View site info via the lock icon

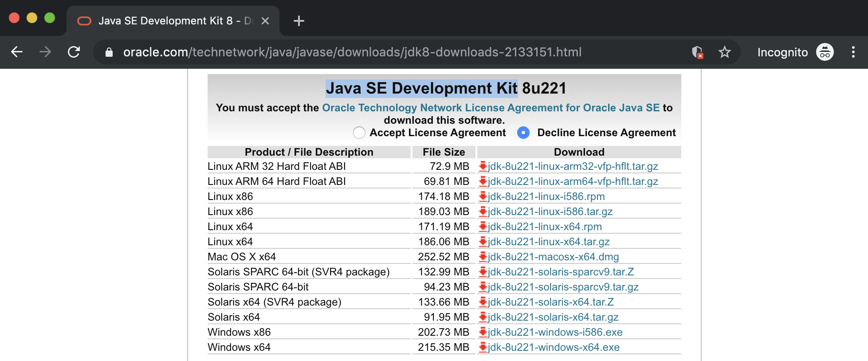(x=109, y=52)
